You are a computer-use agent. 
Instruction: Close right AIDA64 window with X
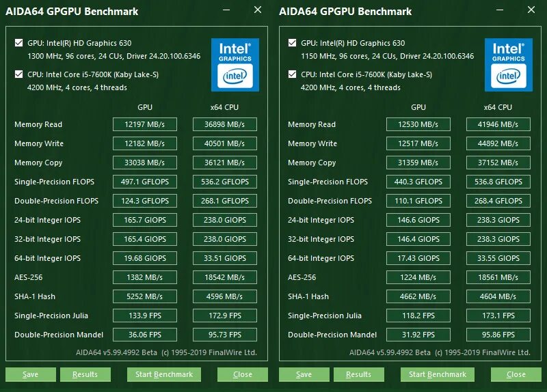tap(531, 10)
